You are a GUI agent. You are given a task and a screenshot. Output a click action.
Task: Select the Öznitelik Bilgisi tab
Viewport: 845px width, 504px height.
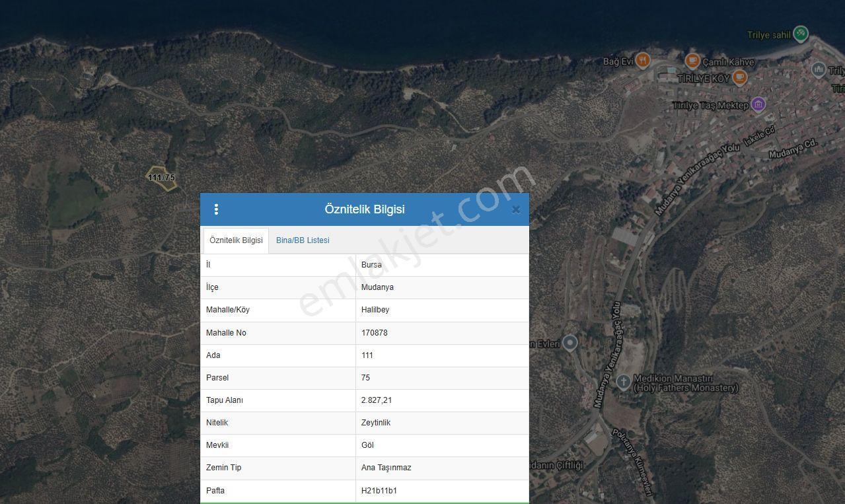(x=236, y=240)
